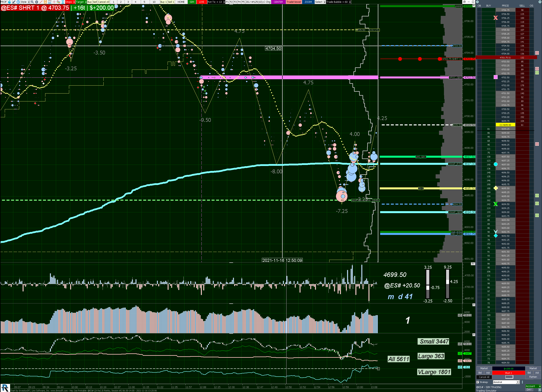Click the yellow 4699.50 last price cell

[505, 125]
